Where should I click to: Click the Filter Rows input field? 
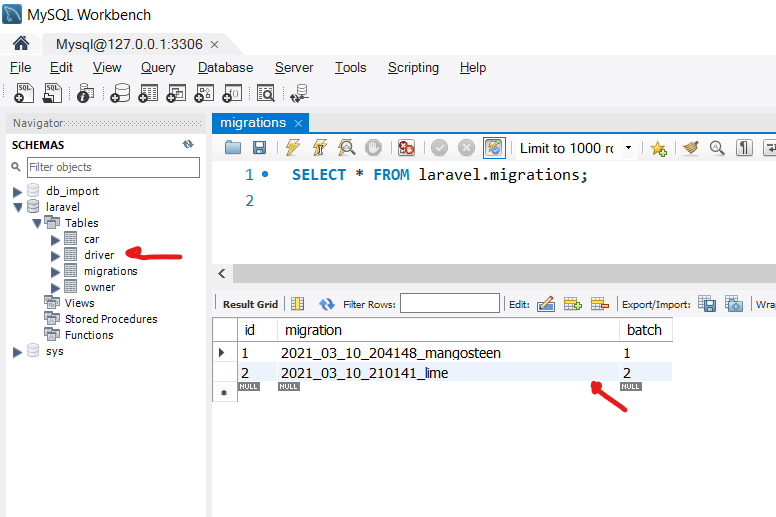[x=449, y=303]
